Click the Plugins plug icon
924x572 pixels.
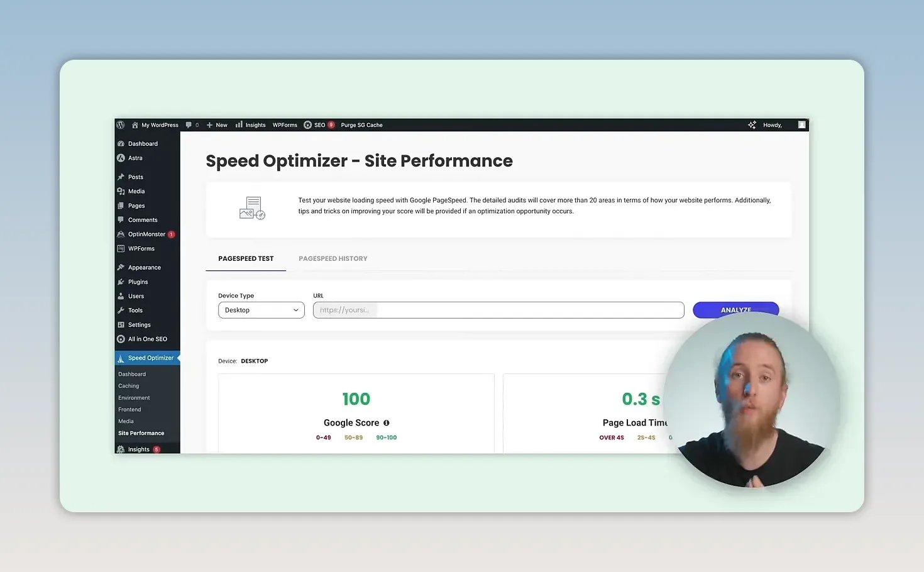click(x=121, y=282)
